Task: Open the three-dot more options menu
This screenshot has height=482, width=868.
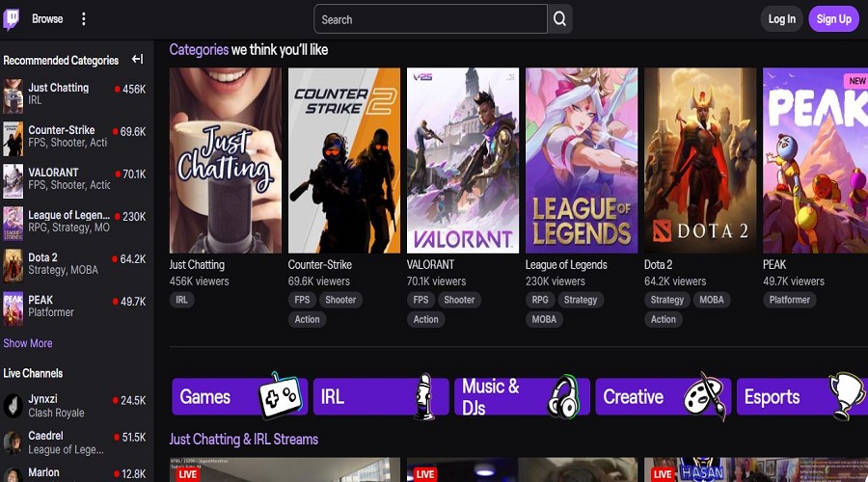Action: pos(84,19)
